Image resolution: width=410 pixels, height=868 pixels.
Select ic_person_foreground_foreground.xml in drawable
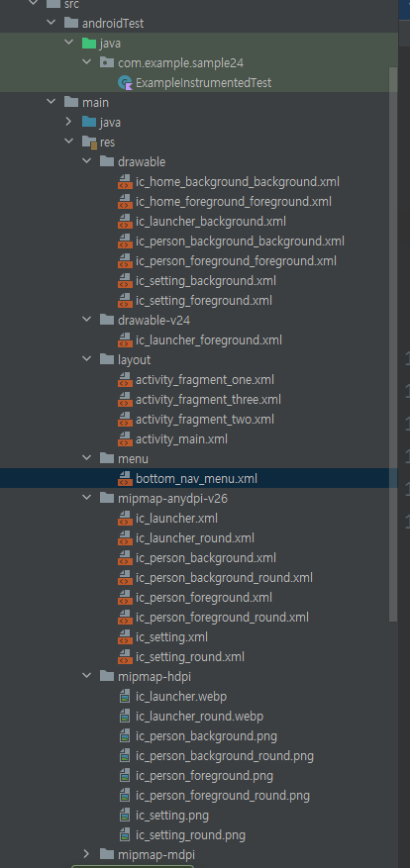click(236, 261)
